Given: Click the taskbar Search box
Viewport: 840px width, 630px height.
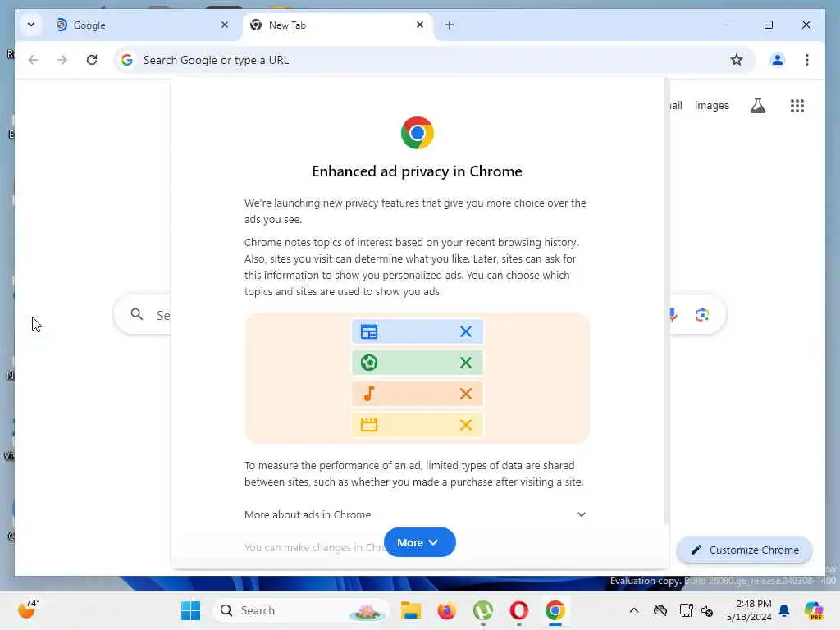Looking at the screenshot, I should coord(302,610).
